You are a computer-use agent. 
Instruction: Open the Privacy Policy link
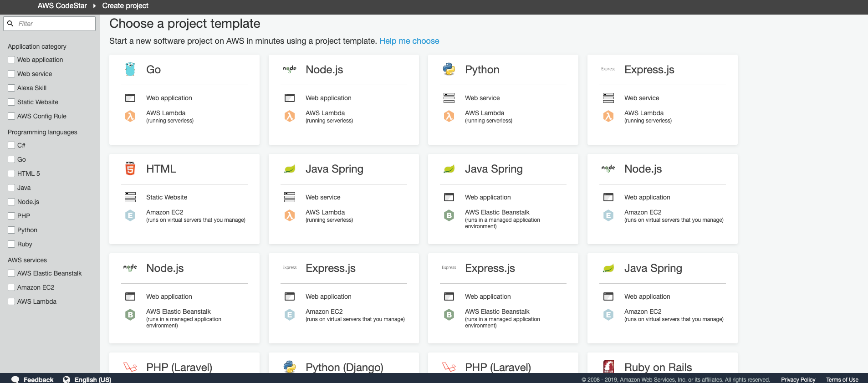coord(798,379)
